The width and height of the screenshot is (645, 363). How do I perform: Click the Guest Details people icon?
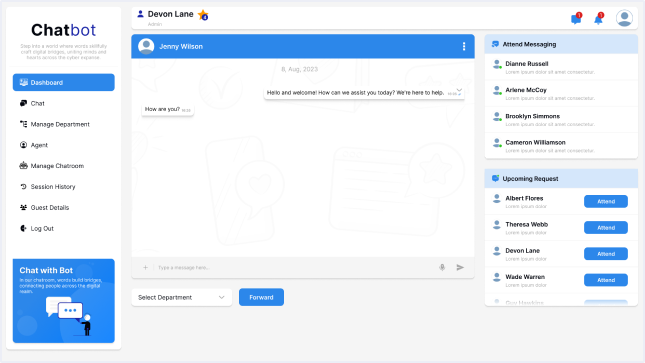point(23,207)
